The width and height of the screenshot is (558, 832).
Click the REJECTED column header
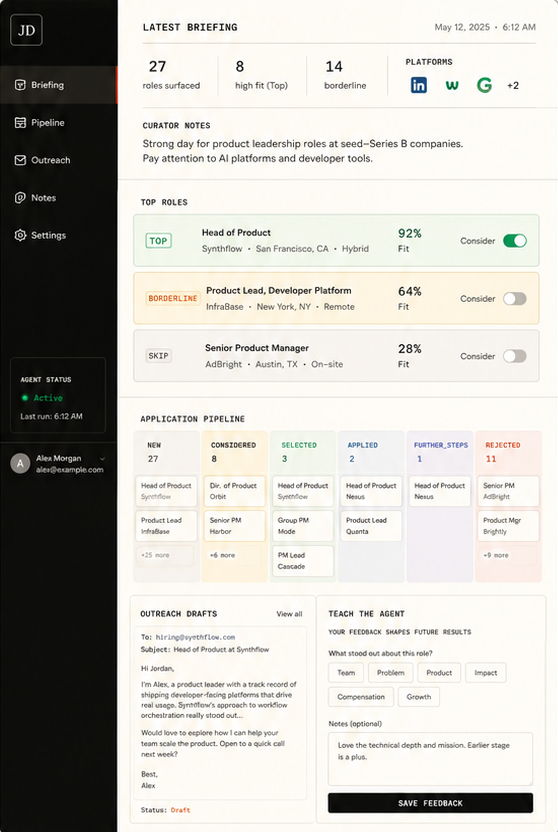click(x=503, y=445)
